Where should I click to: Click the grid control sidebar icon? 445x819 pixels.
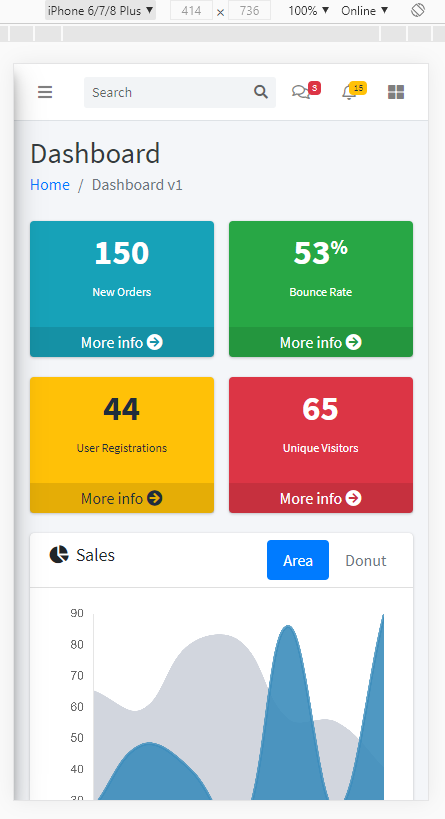click(x=396, y=92)
